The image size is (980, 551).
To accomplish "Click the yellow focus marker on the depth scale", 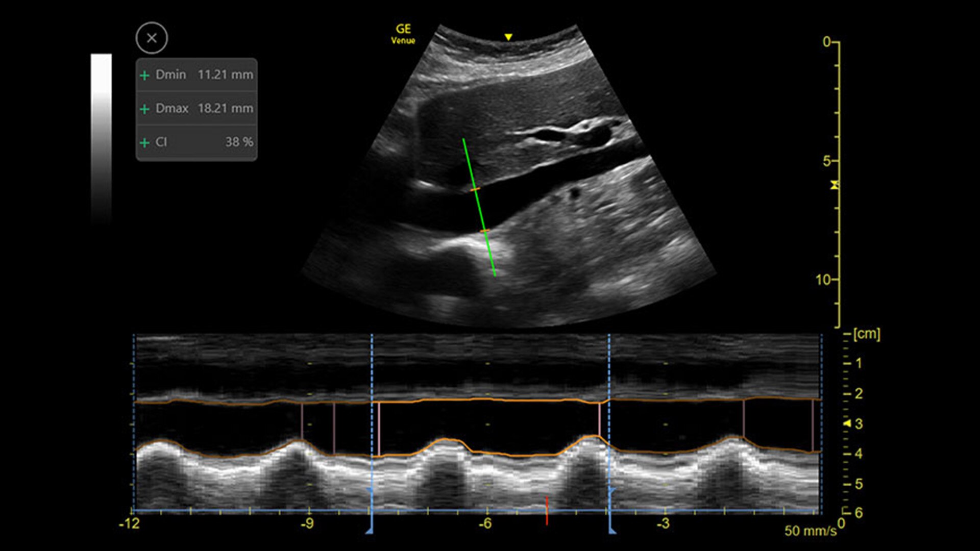I will coord(835,185).
